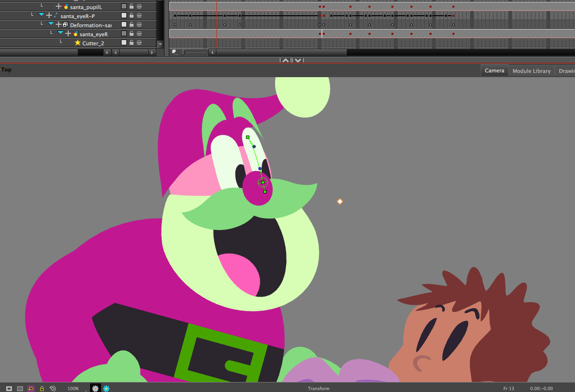The height and width of the screenshot is (392, 575).
Task: Click the drawing icon on santa_eyeR
Action: tap(75, 34)
